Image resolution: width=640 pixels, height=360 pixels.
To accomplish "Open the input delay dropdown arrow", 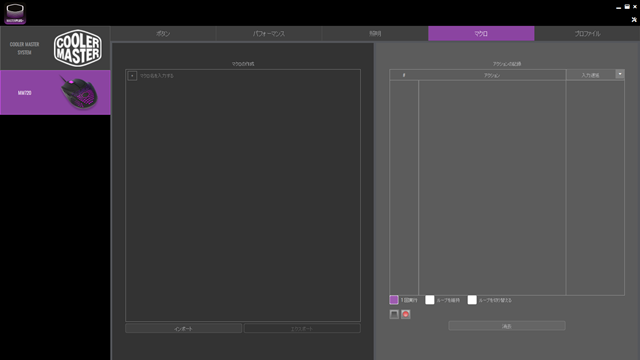I will pyautogui.click(x=620, y=74).
